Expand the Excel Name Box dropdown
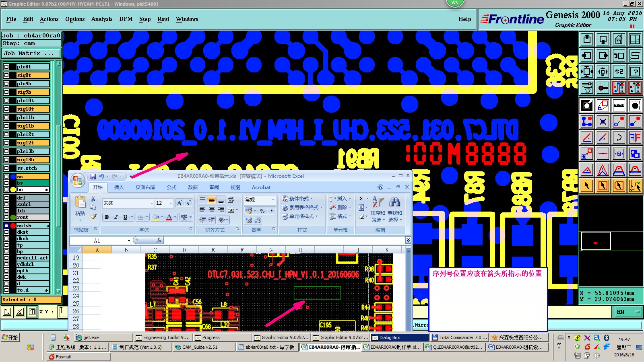This screenshot has height=362, width=644. click(x=129, y=241)
